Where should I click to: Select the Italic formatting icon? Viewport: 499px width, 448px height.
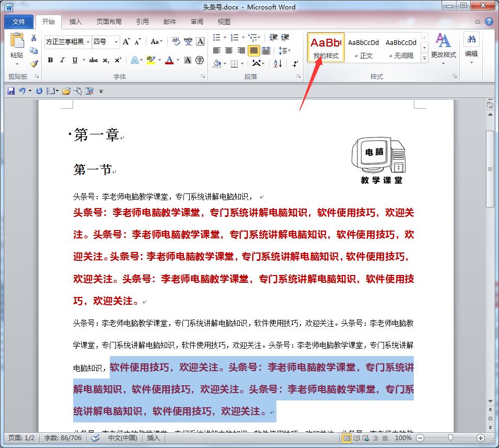62,60
